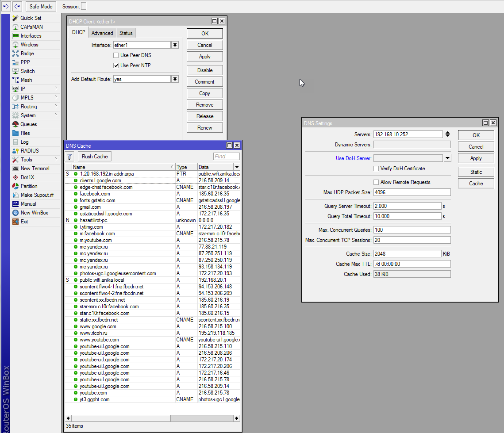
Task: Enable the Use Peer DNS checkbox
Action: 116,55
